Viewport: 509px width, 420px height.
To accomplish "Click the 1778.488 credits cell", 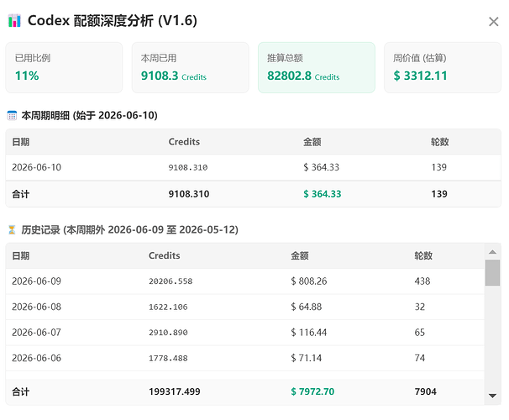I will [168, 359].
